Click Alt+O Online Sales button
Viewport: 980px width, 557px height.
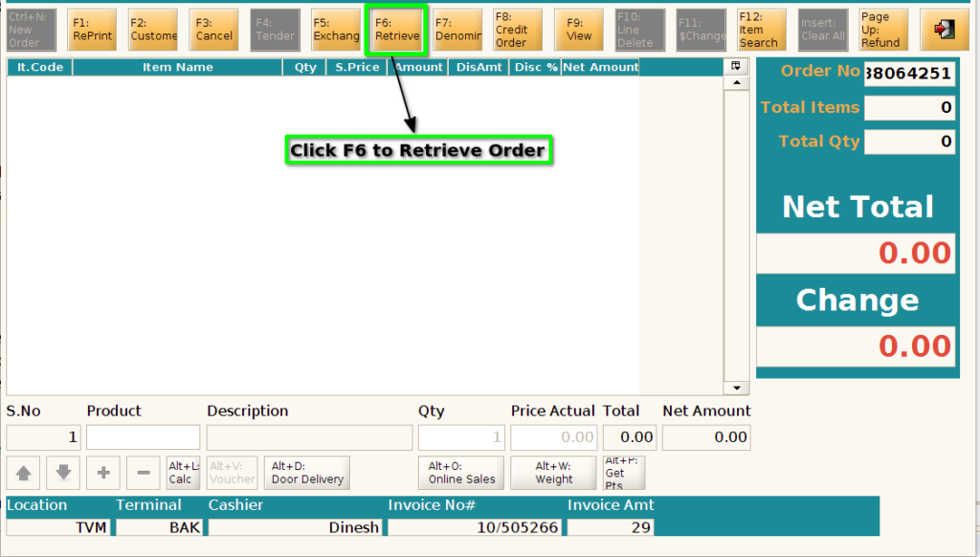[461, 473]
